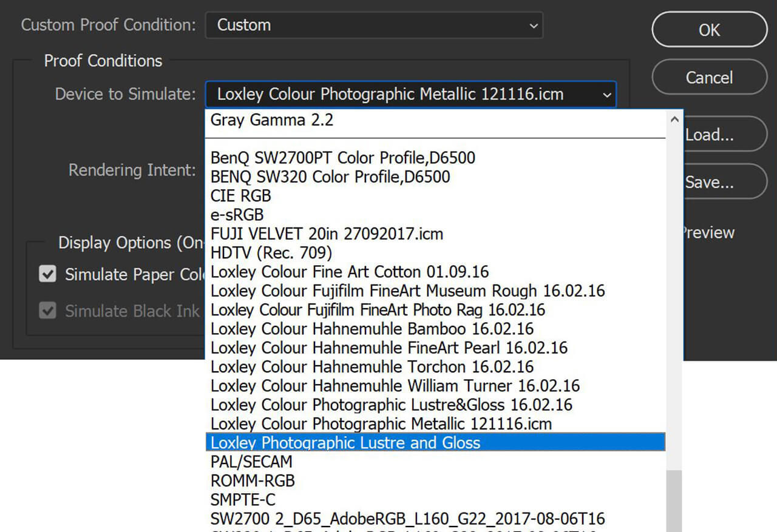Choose the CIE RGB profile
This screenshot has height=532, width=777.
[x=435, y=196]
